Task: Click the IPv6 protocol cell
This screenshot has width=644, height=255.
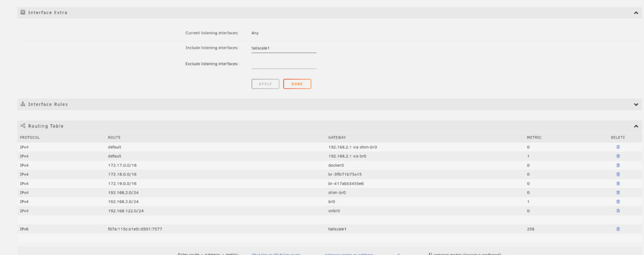Action: pos(24,229)
